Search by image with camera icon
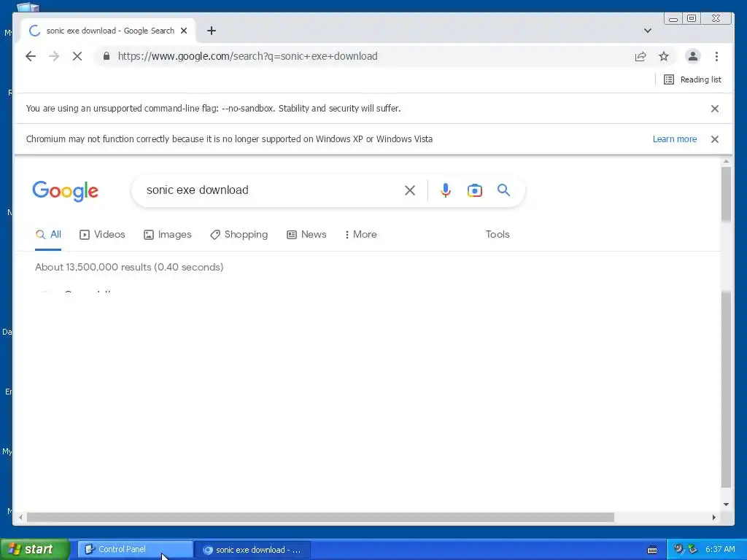 coord(474,190)
